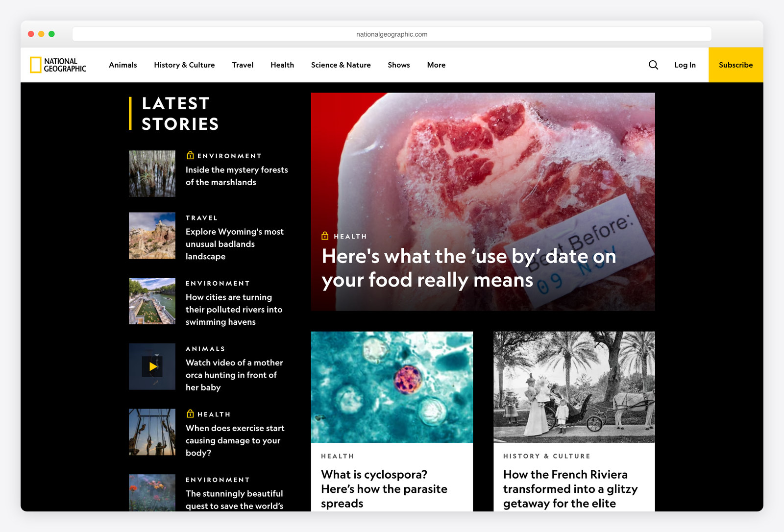The width and height of the screenshot is (784, 532).
Task: Select Science & Nature in navigation
Action: tap(341, 65)
